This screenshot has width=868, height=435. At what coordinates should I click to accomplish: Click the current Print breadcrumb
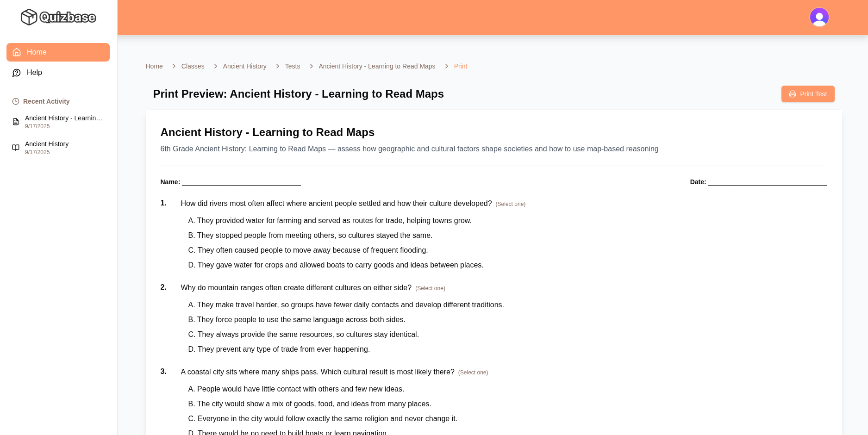(x=460, y=66)
